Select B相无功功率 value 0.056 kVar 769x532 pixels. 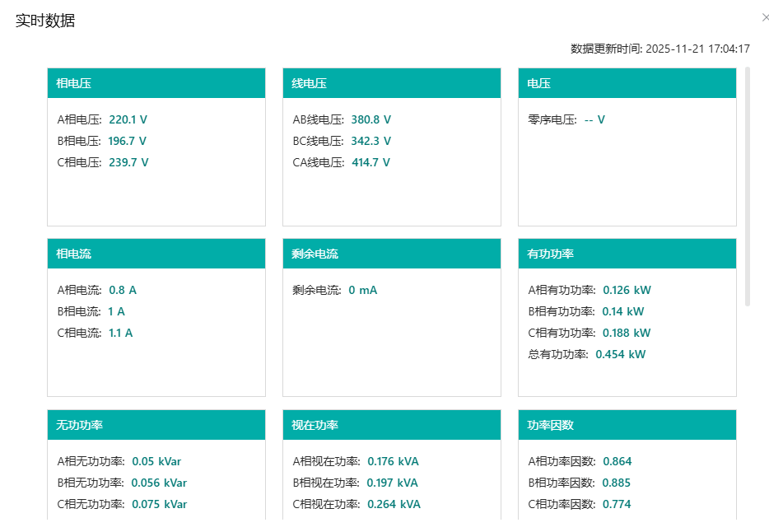tap(159, 483)
